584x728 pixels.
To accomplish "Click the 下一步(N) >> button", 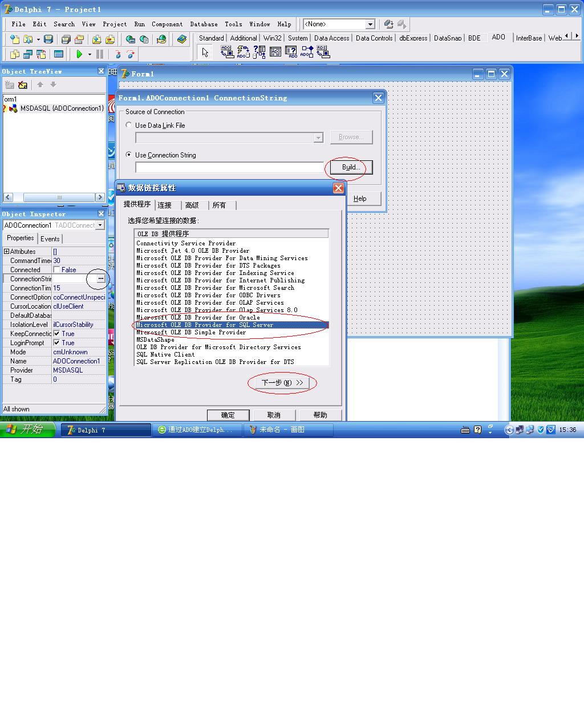I will (x=282, y=383).
